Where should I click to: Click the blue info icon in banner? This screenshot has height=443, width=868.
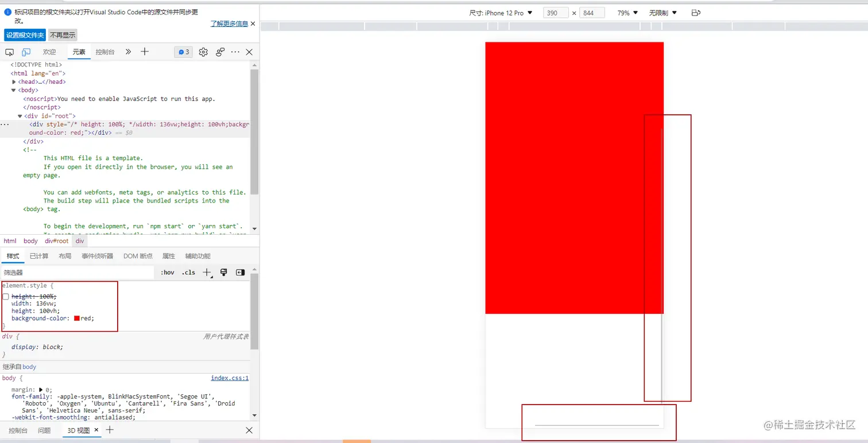(x=8, y=11)
